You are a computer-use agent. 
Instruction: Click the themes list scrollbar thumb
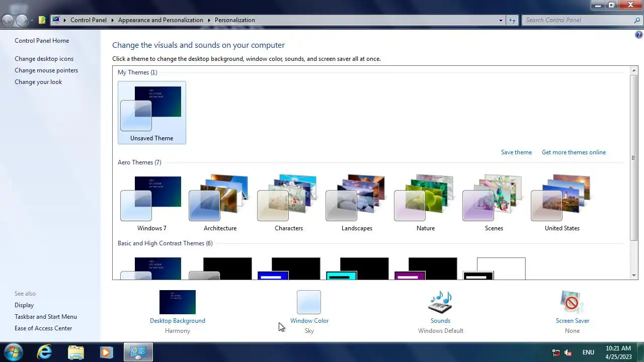coord(634,157)
